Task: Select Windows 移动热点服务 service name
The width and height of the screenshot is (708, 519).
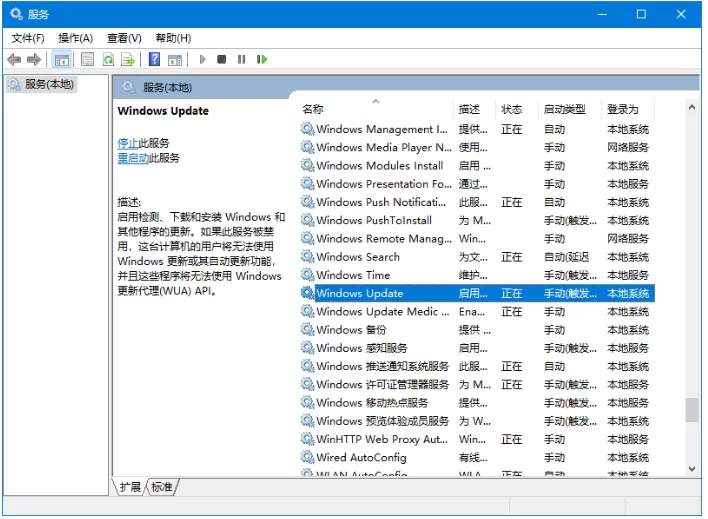Action: pyautogui.click(x=372, y=402)
